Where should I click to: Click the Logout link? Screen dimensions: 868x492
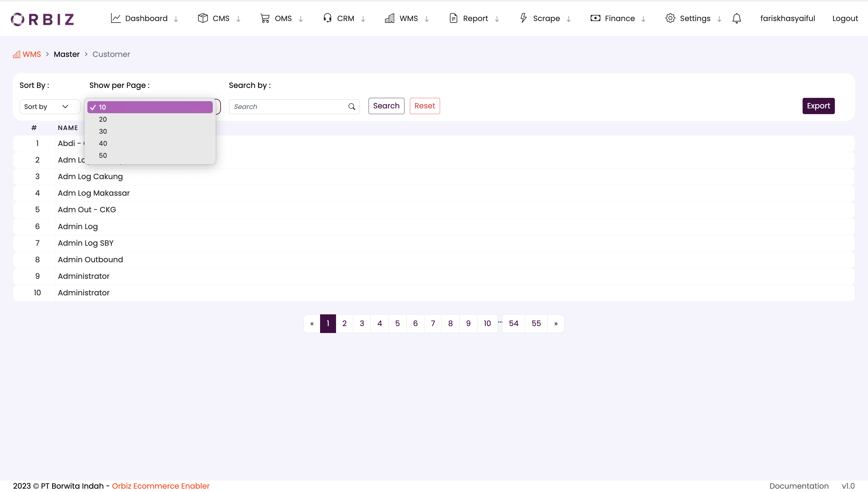coord(845,19)
